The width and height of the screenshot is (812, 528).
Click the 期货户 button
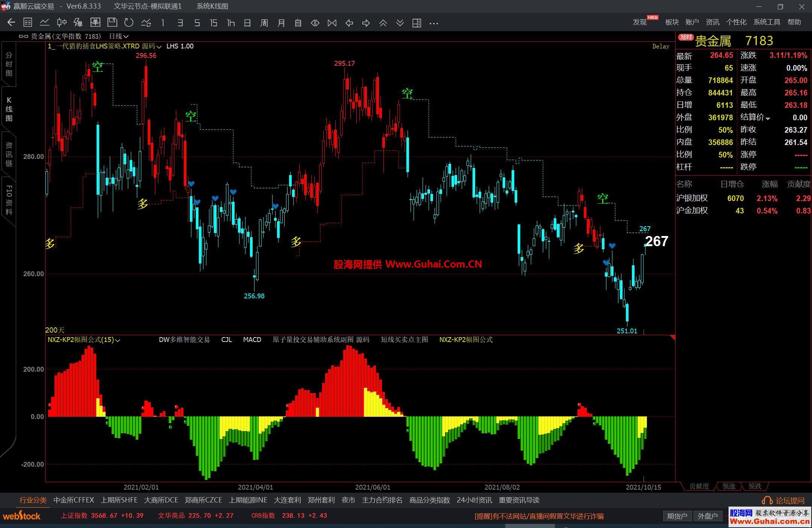[677, 516]
